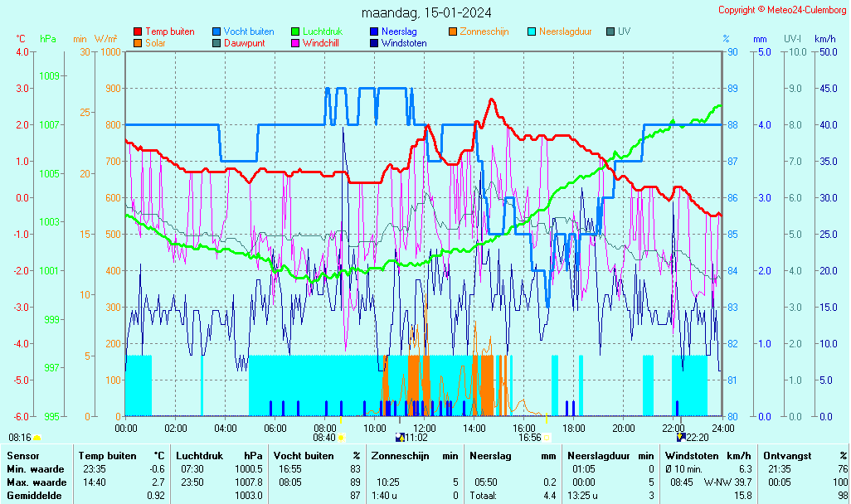Click the moon icon beside 11:02
851x504 pixels.
401,438
